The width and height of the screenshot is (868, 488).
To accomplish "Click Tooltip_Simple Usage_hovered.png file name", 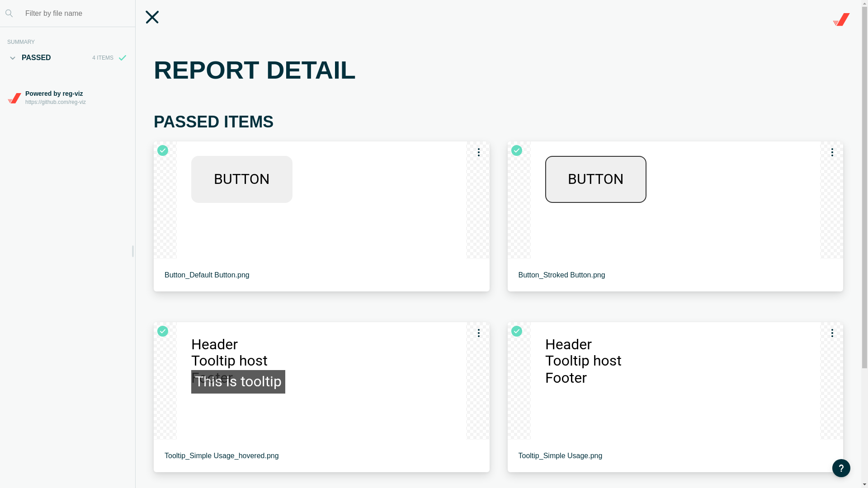I will pos(222,456).
